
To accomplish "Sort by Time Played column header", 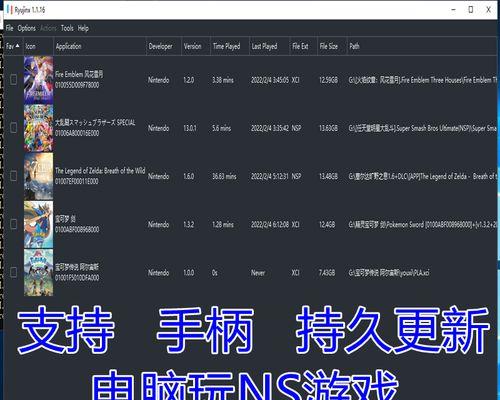I will click(230, 46).
